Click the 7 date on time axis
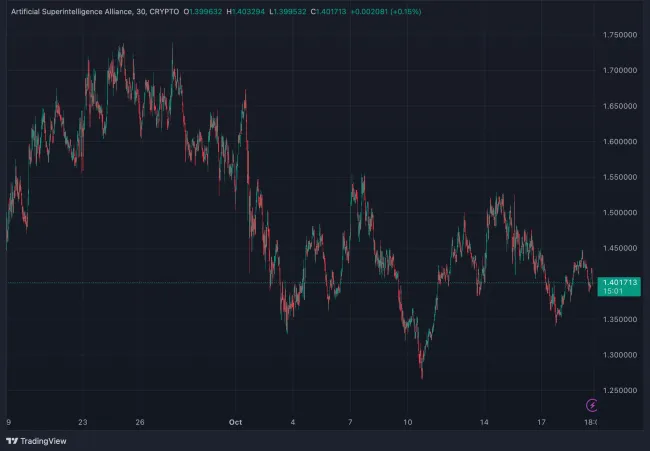The height and width of the screenshot is (451, 650). pyautogui.click(x=350, y=422)
